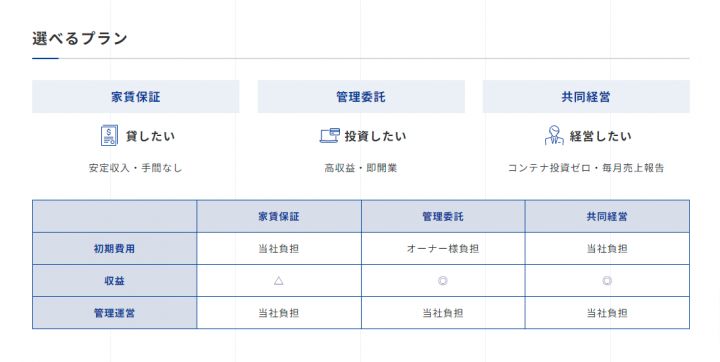Image resolution: width=720 pixels, height=362 pixels.
Task: Click the コンテナ投資ゼロ・毎月売上報告 description
Action: point(586,168)
